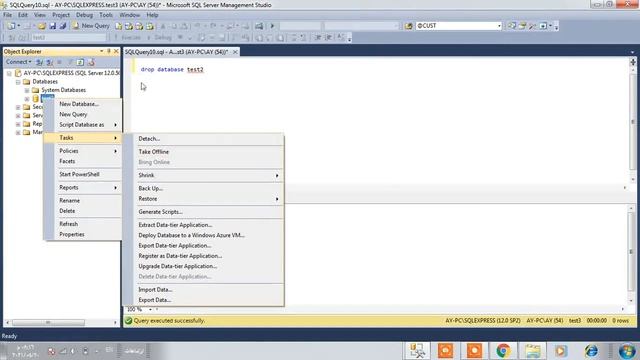
Task: Click the green Start play arrow in toolbar
Action: [x=272, y=26]
